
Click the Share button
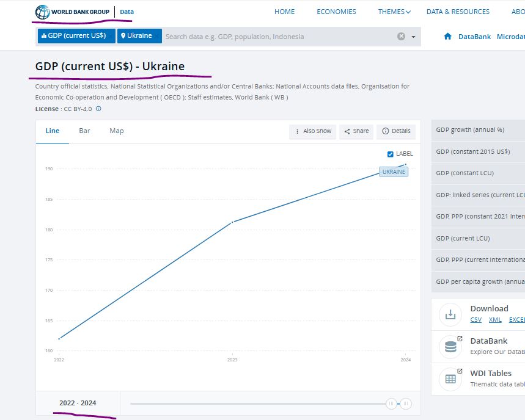(x=356, y=131)
